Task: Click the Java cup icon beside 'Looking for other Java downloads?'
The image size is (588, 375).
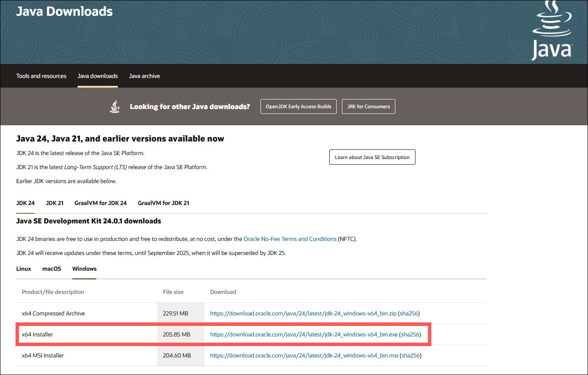Action: click(115, 106)
